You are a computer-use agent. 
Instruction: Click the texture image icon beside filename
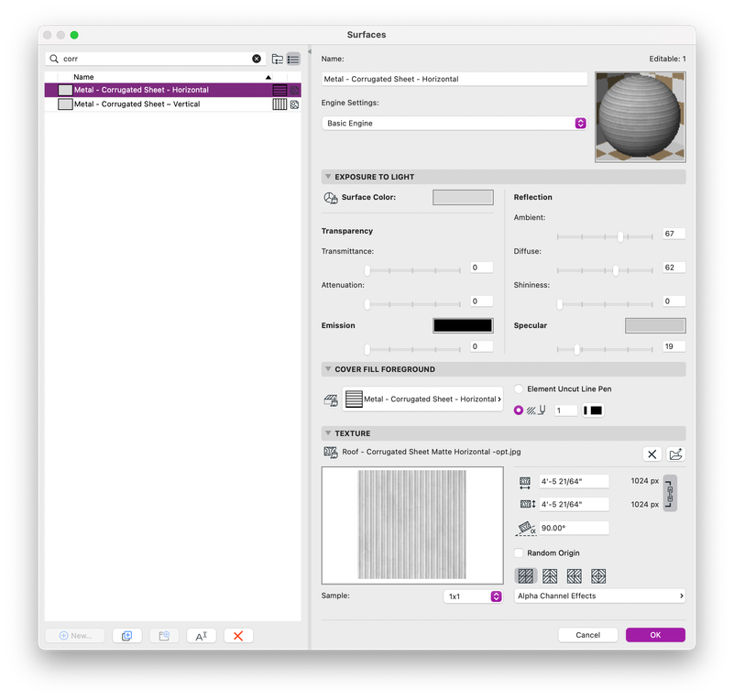pos(331,452)
